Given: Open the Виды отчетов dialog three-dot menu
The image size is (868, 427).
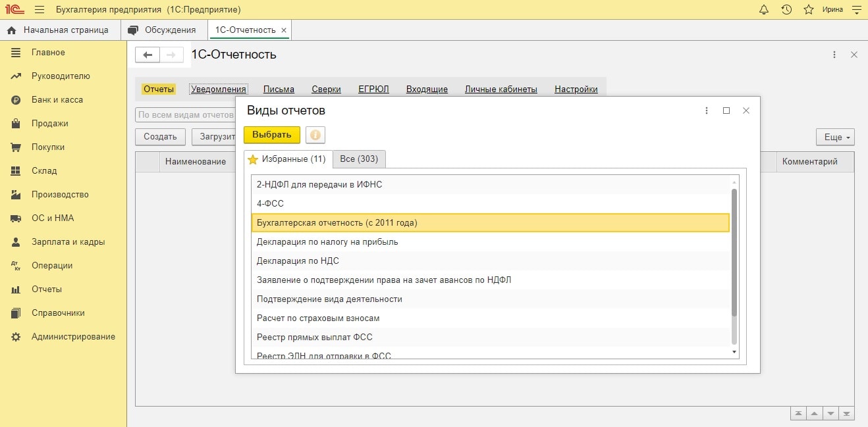Looking at the screenshot, I should point(707,111).
